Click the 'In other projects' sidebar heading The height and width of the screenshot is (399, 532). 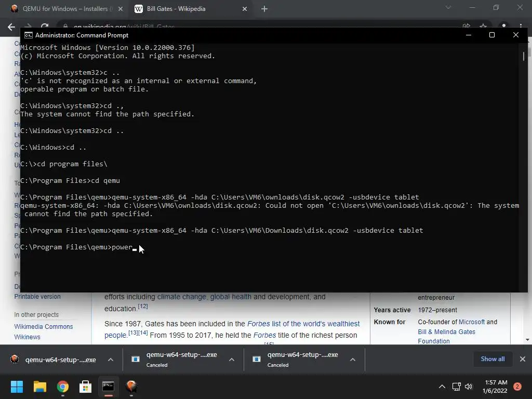(36, 315)
